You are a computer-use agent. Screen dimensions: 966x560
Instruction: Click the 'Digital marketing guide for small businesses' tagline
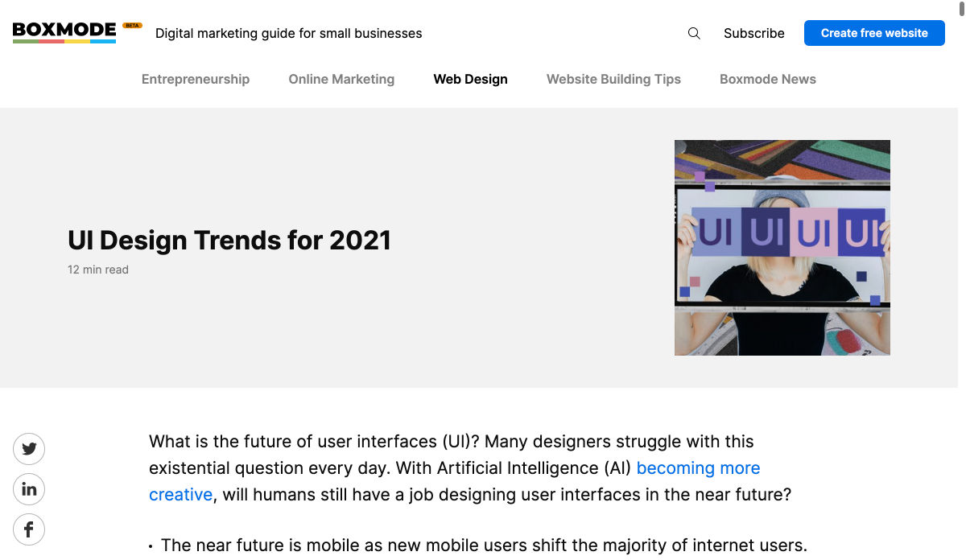tap(289, 33)
